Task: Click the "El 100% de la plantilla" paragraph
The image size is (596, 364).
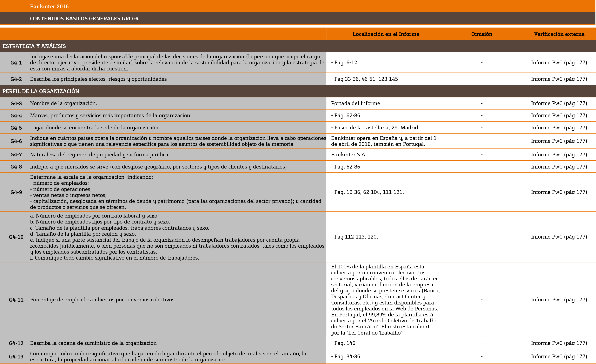Action: pyautogui.click(x=386, y=300)
